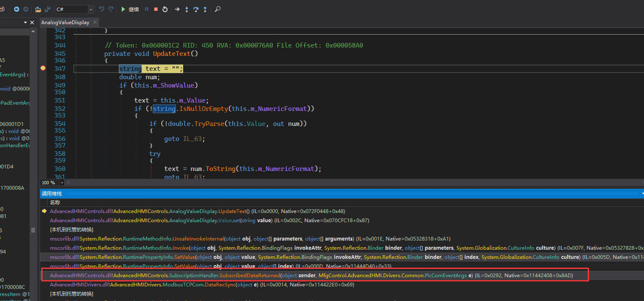This screenshot has width=644, height=301.
Task: Click the 名称 column header
Action: tap(55, 202)
